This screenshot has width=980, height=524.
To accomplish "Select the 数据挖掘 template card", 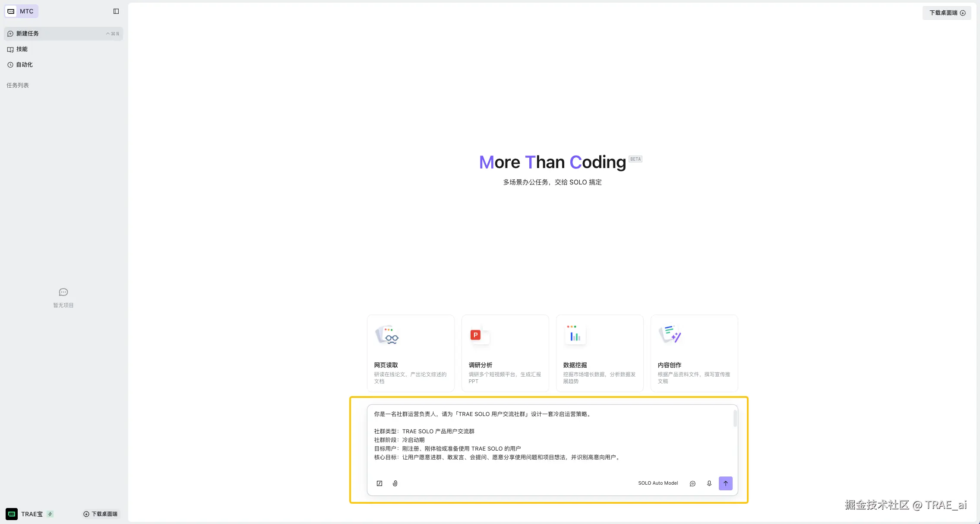I will click(x=600, y=353).
